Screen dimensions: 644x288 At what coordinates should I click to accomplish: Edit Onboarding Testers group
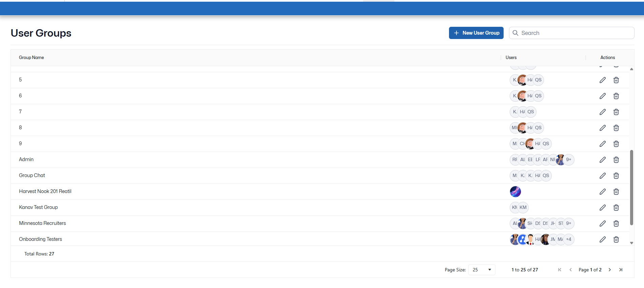point(603,239)
